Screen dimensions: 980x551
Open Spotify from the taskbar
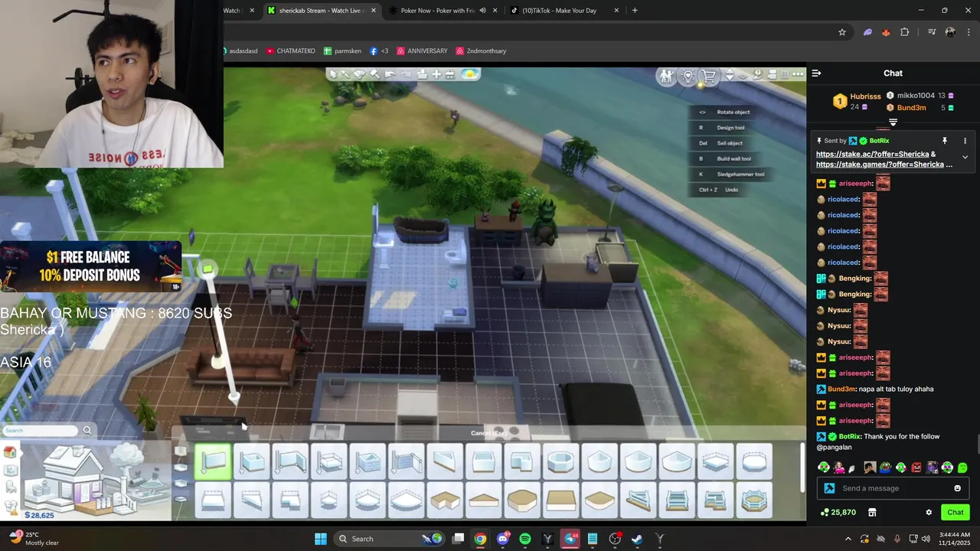click(525, 539)
